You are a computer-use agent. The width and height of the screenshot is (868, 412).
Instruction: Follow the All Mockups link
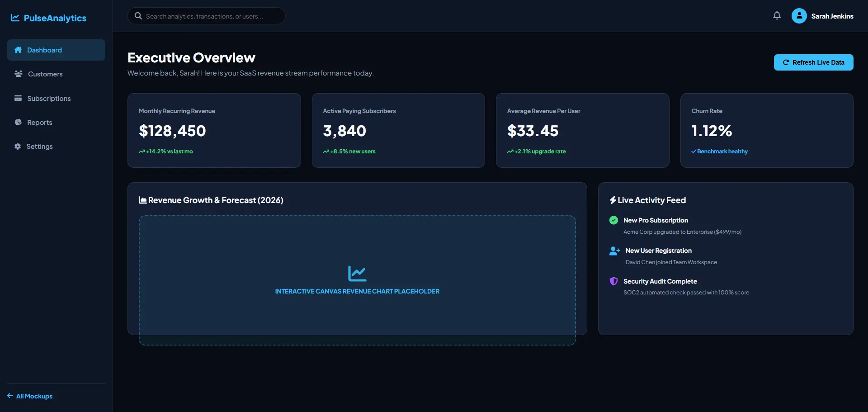click(x=30, y=396)
